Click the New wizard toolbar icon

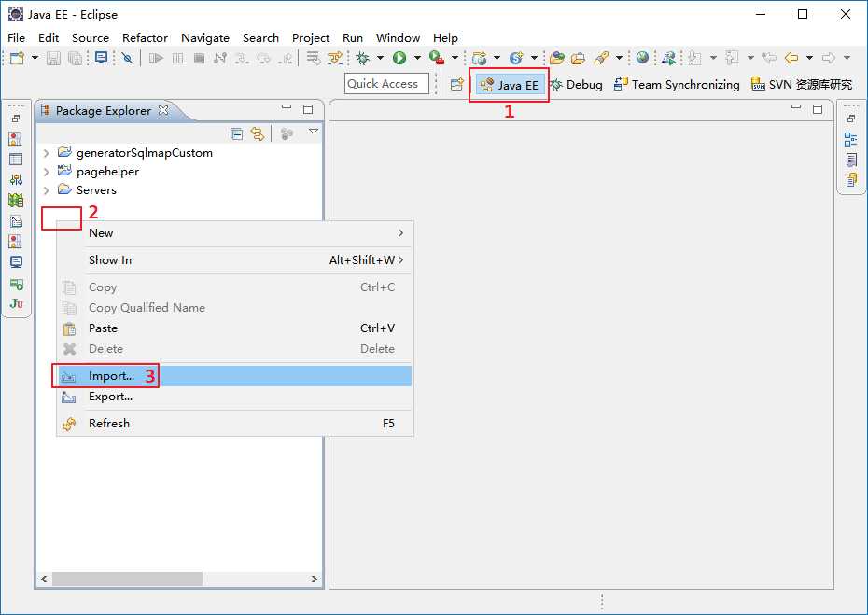[17, 58]
